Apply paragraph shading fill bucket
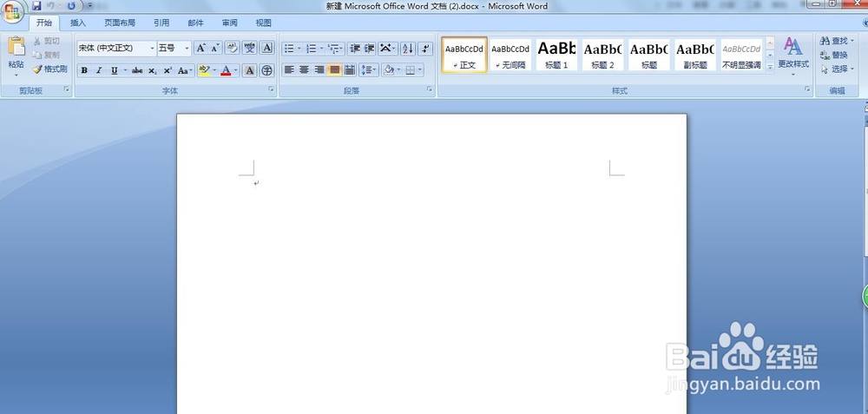This screenshot has width=868, height=414. 389,69
